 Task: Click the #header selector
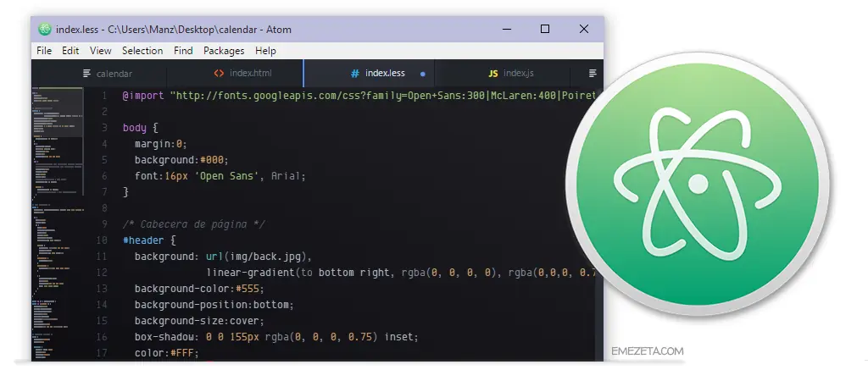(x=142, y=240)
